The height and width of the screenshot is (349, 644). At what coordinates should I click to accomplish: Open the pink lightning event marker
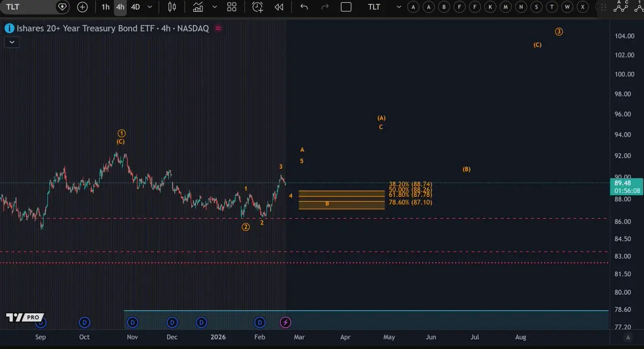point(286,322)
